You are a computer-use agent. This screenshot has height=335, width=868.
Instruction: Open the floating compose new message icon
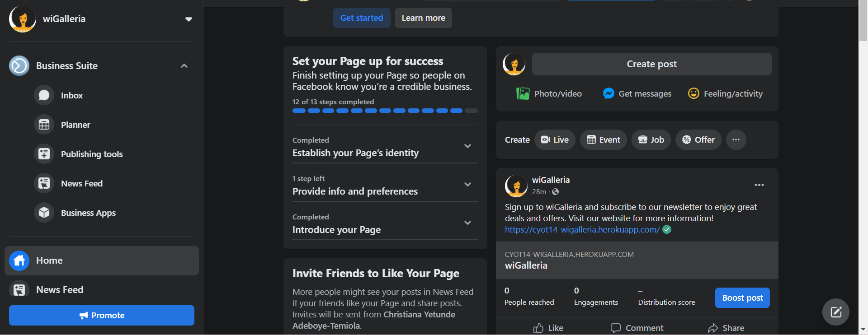coord(836,312)
